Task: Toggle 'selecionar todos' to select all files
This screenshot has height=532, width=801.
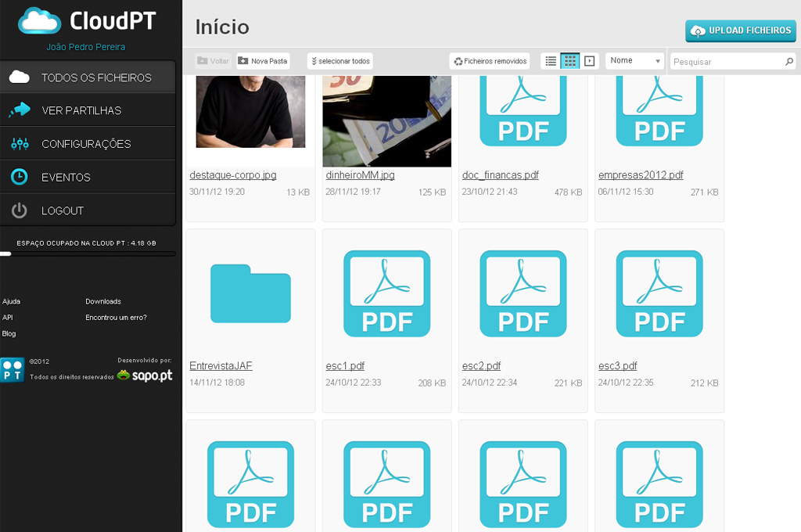Action: 340,61
